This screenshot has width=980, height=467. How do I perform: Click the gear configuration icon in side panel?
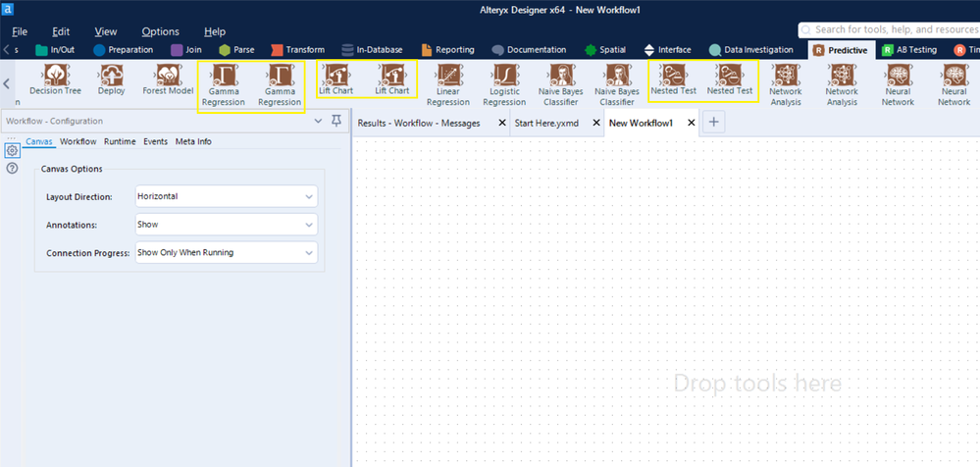pos(12,151)
